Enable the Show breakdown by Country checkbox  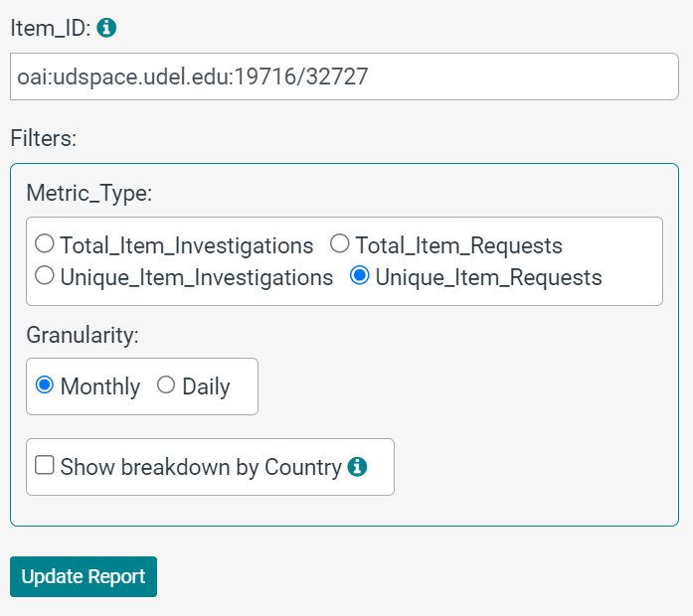pos(45,465)
